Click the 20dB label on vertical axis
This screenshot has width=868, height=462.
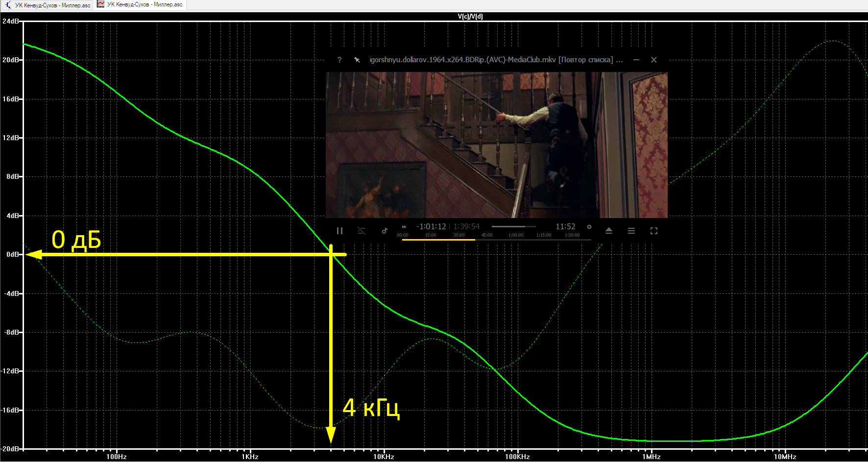[10, 60]
